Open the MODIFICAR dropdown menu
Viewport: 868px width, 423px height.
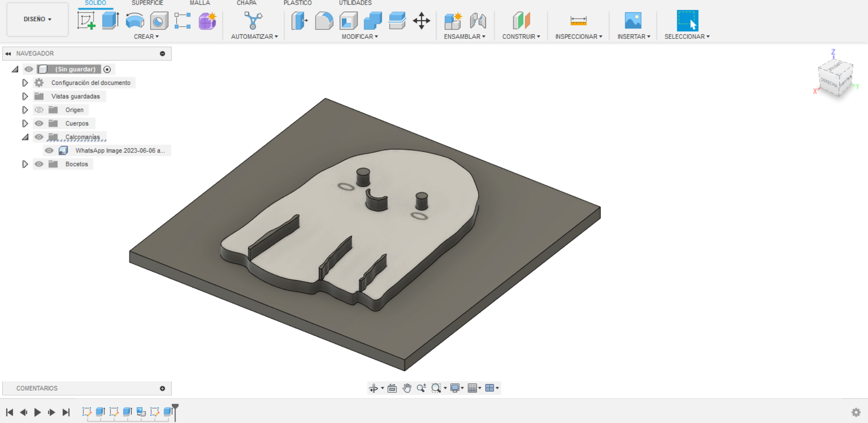[359, 37]
